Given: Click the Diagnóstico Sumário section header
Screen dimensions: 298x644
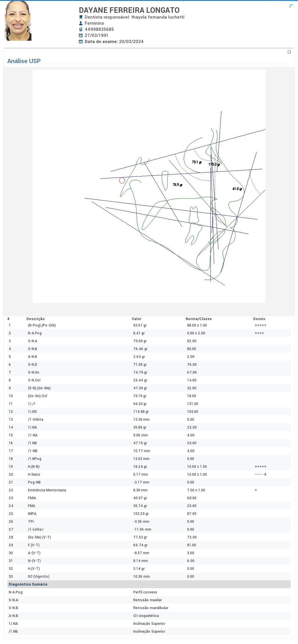Looking at the screenshot, I should [x=28, y=584].
